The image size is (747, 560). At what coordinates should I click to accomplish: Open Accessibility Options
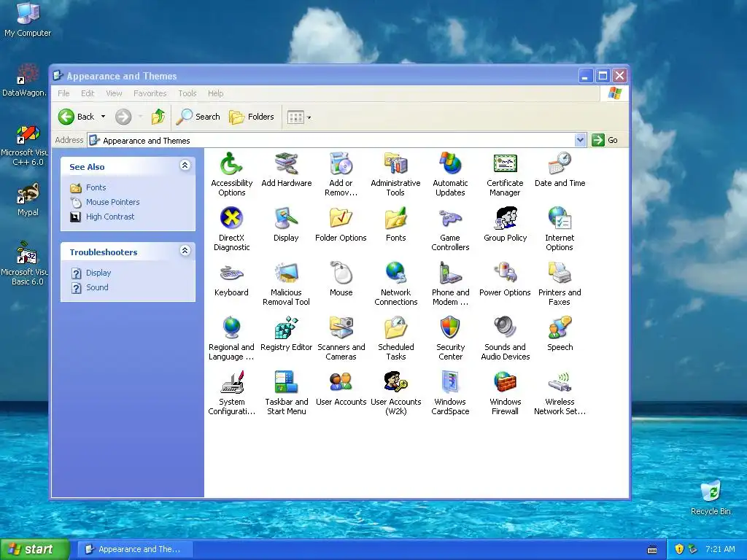pyautogui.click(x=231, y=174)
